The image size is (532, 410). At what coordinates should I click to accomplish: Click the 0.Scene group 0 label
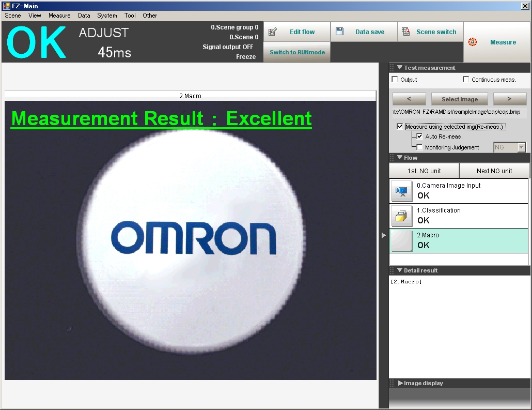[x=234, y=27]
